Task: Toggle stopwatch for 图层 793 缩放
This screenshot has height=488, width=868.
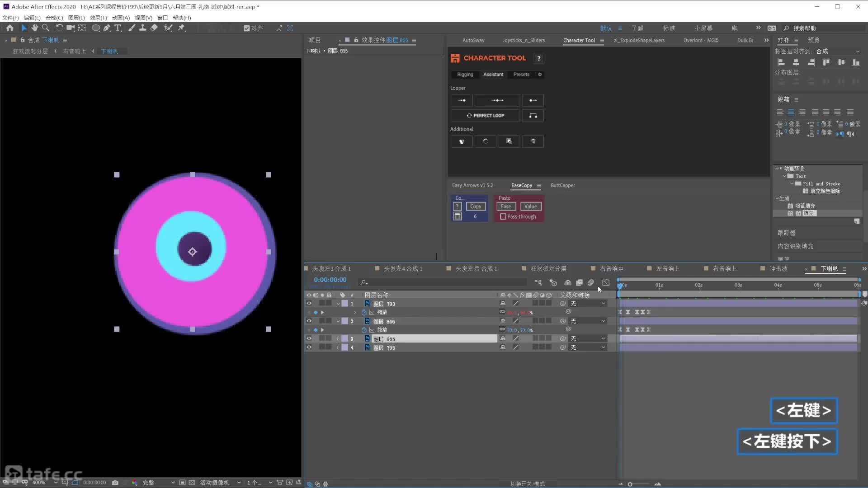Action: [364, 312]
